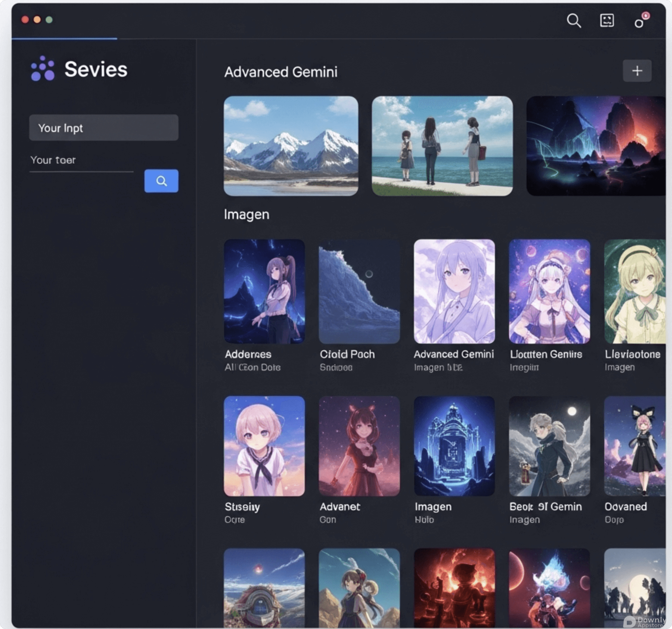This screenshot has width=672, height=629.
Task: Open the two girls with mountains thumbnail
Action: click(x=359, y=588)
